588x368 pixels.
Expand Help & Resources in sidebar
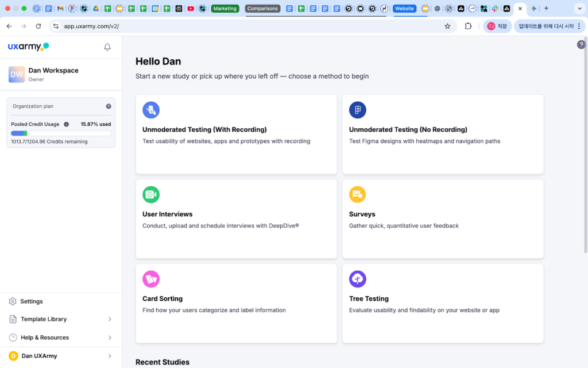pyautogui.click(x=45, y=338)
